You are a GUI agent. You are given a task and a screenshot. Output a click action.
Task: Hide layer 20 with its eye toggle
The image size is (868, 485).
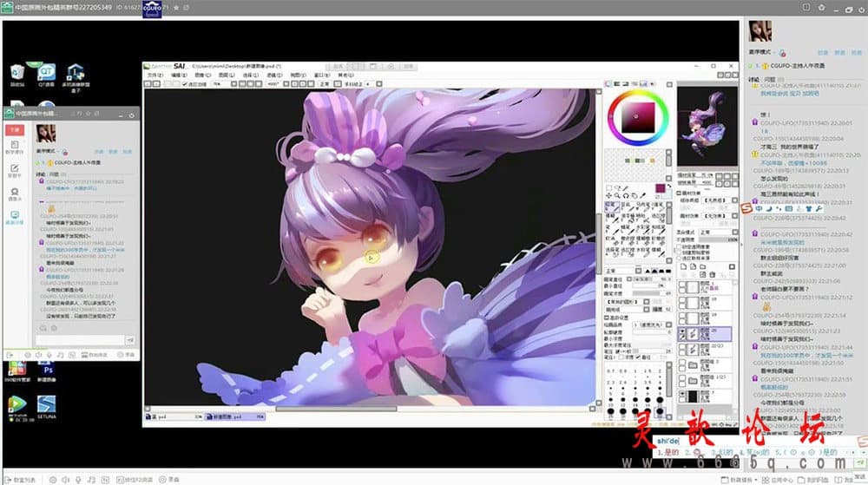point(682,331)
